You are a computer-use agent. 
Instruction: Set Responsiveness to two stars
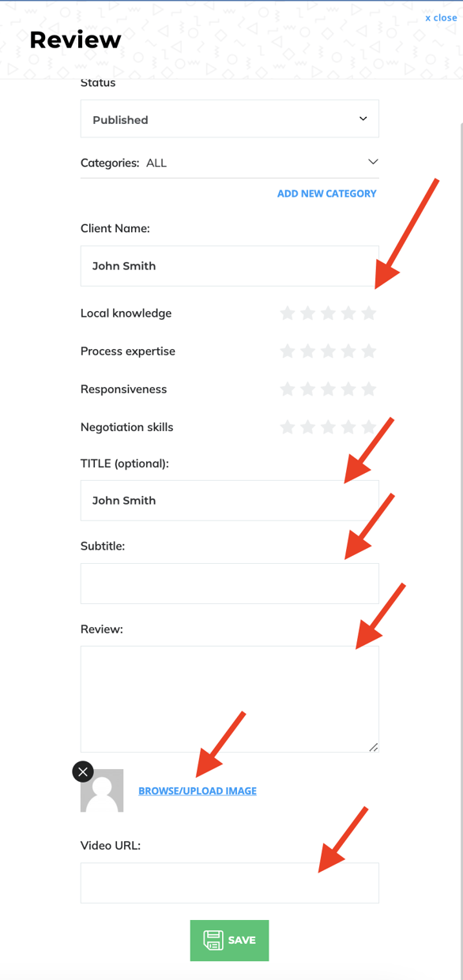pos(308,389)
